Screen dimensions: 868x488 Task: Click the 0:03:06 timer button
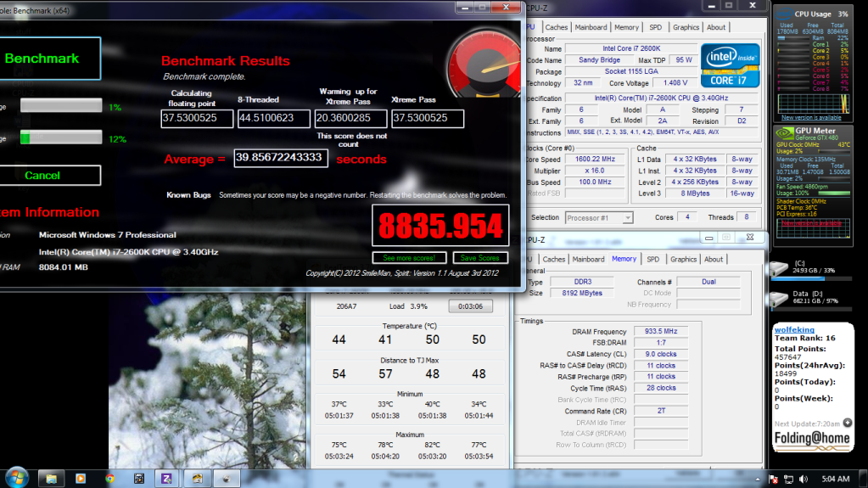pyautogui.click(x=470, y=306)
